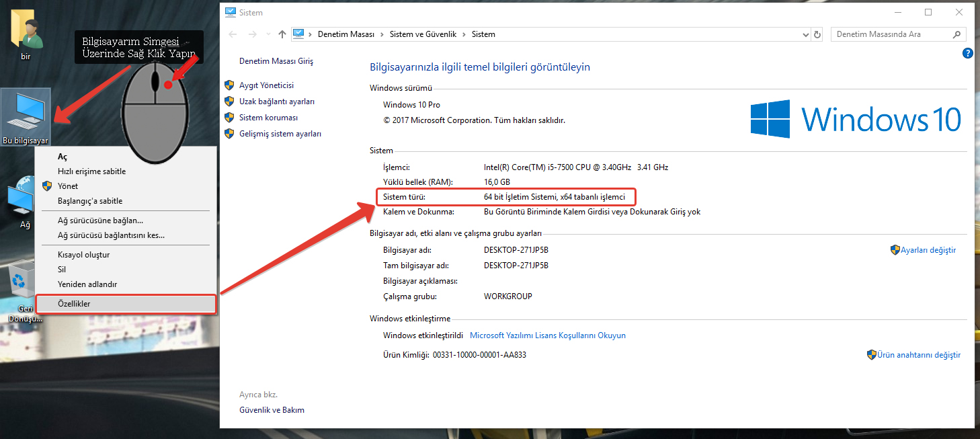This screenshot has width=980, height=439.
Task: Click the computer icon inside the address bar
Action: coord(298,33)
